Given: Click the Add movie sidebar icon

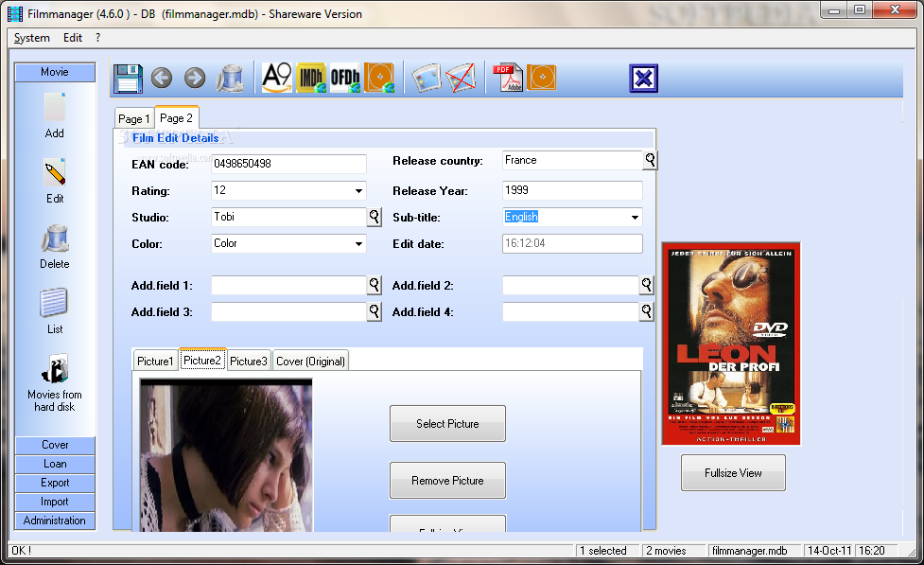Looking at the screenshot, I should [55, 108].
